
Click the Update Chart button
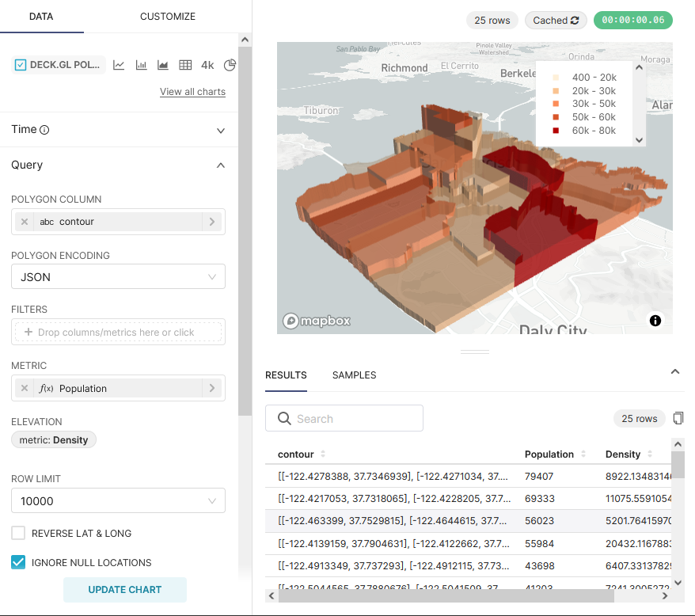pyautogui.click(x=125, y=590)
